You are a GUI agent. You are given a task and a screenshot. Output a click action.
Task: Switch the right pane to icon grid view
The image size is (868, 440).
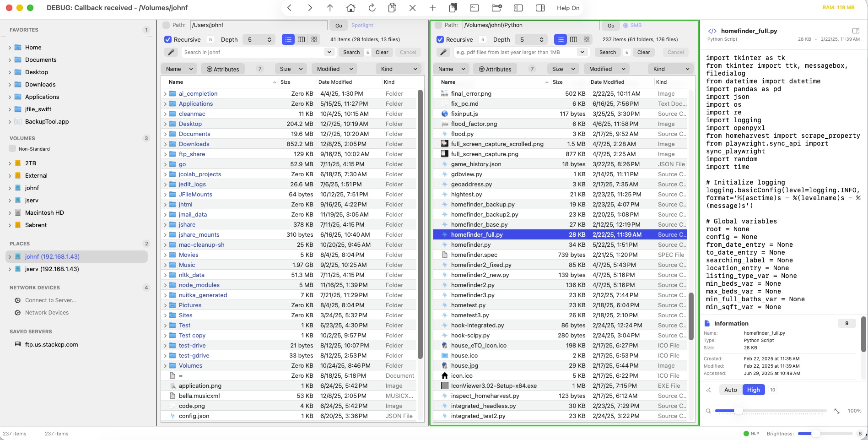pyautogui.click(x=587, y=39)
